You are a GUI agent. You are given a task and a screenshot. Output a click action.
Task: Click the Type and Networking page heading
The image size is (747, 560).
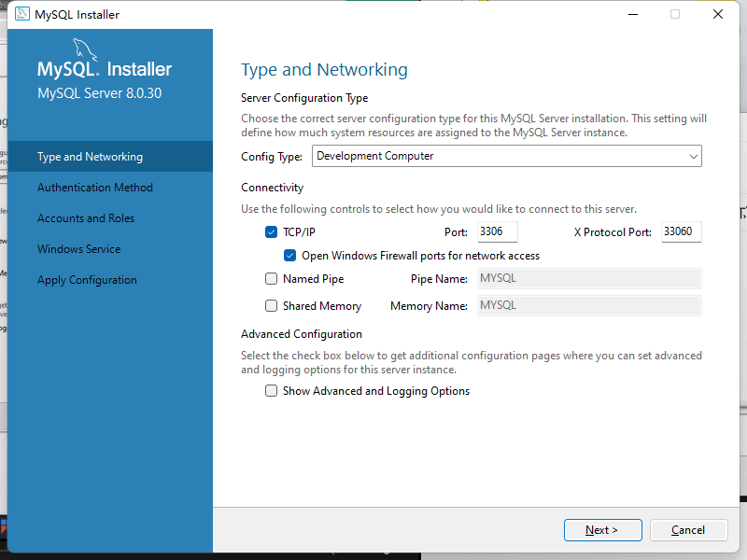[324, 70]
